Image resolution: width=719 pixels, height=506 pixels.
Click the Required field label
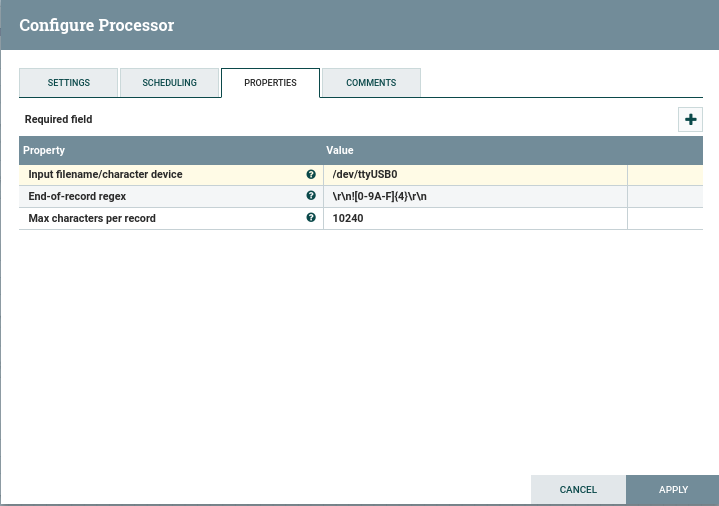click(59, 119)
